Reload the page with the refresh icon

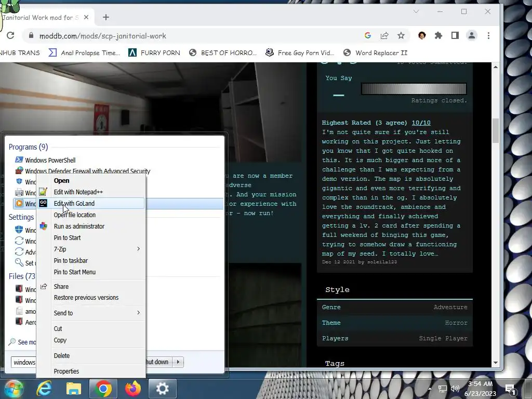10,36
